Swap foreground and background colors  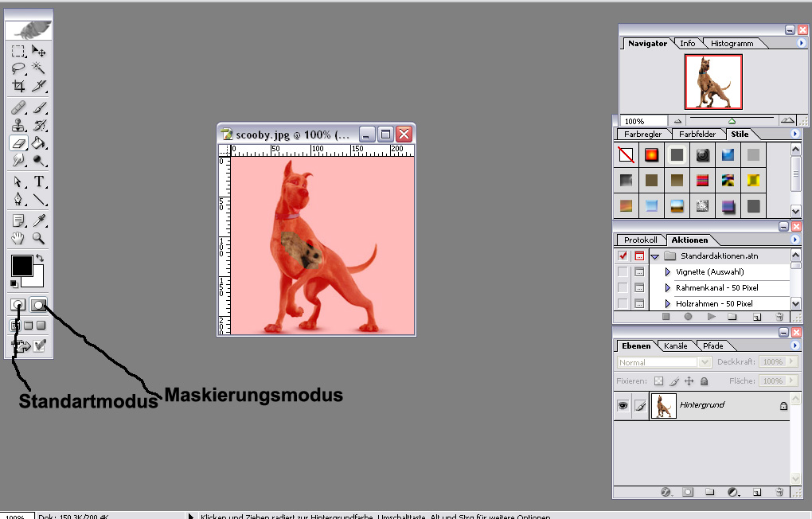pyautogui.click(x=40, y=257)
